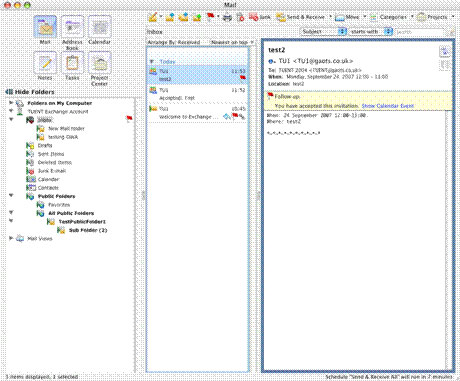Screen dimensions: 460x381
Task: Click the Move toolbar button
Action: pos(347,17)
